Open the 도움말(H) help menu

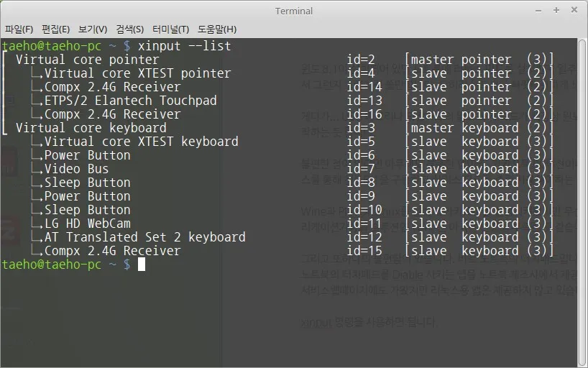click(218, 29)
